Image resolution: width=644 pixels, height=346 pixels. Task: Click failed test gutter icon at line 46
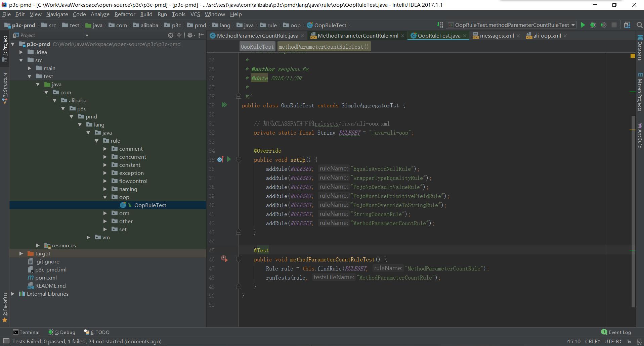(x=224, y=258)
